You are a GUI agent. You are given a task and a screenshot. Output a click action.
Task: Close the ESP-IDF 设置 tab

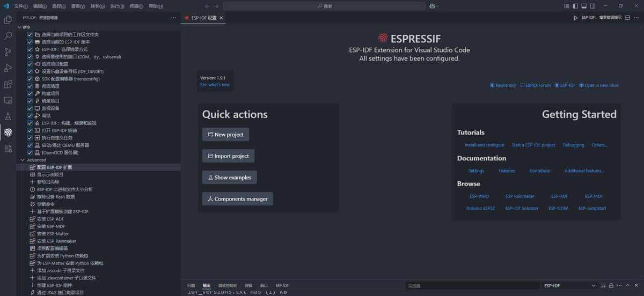coord(221,18)
